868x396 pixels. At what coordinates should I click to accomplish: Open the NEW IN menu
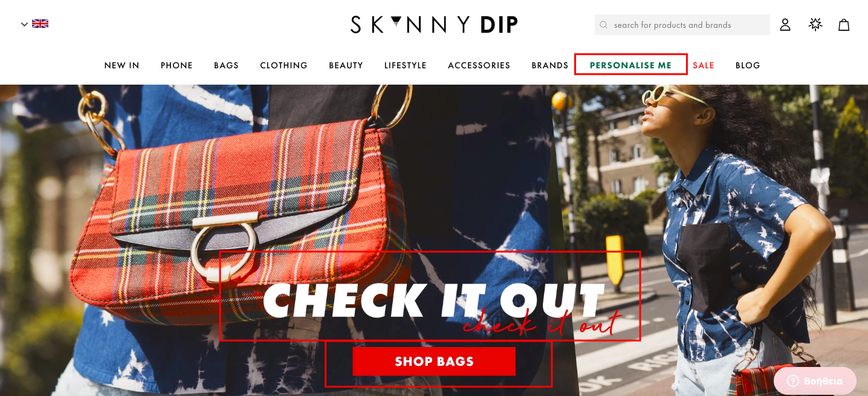pos(121,65)
